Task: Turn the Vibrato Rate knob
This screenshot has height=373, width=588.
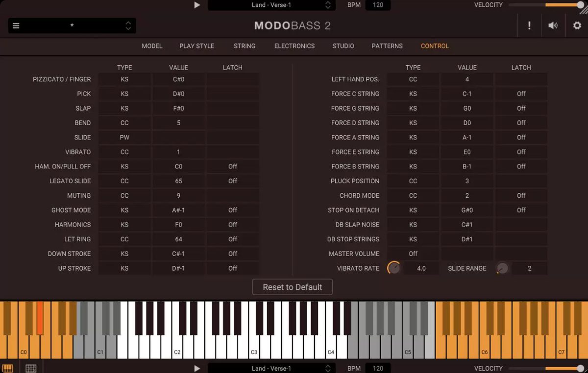Action: pyautogui.click(x=394, y=268)
